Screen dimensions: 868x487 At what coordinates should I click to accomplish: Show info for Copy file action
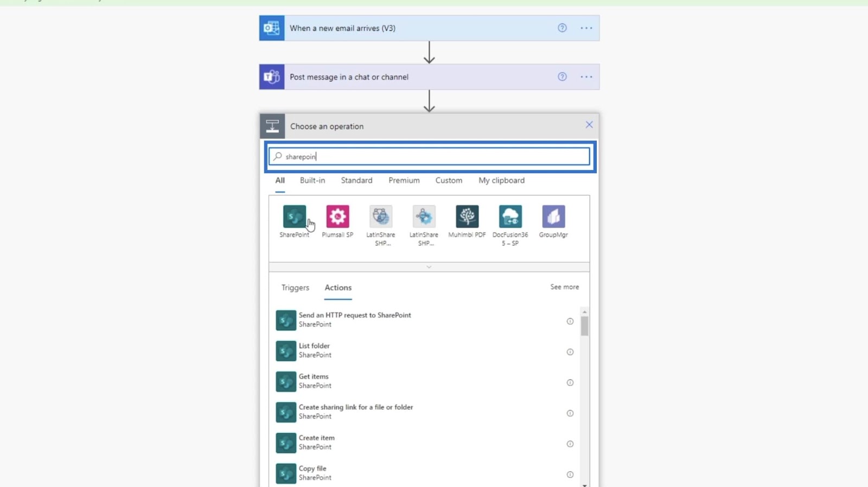point(570,475)
